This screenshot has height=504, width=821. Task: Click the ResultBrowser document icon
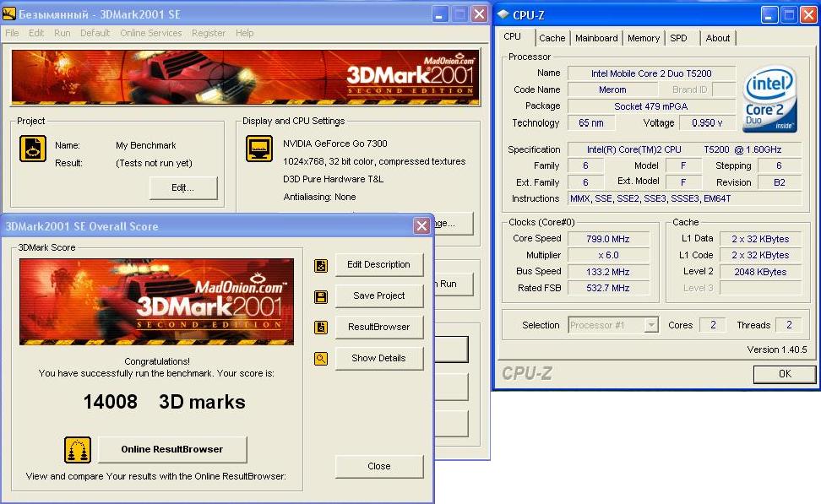tap(321, 328)
